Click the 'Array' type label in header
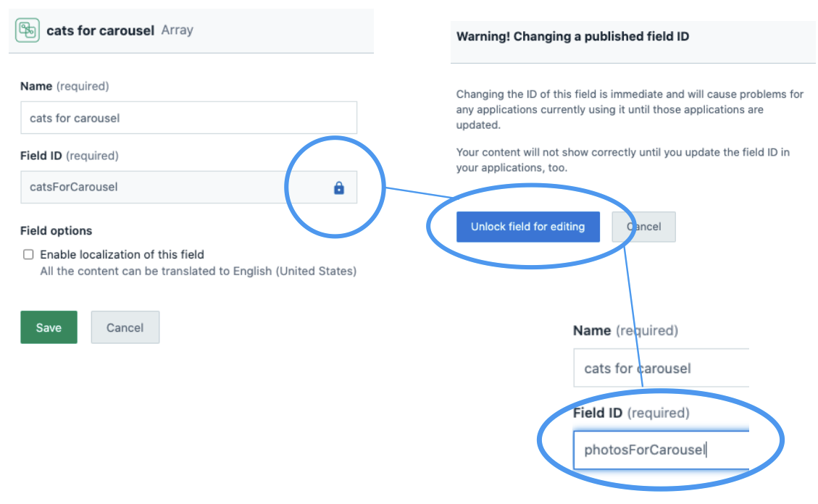818x504 pixels. coord(177,30)
